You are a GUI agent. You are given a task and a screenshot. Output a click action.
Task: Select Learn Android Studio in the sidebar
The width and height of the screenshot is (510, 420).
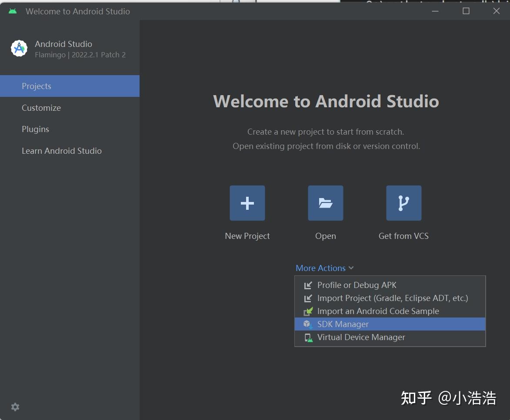pyautogui.click(x=62, y=151)
